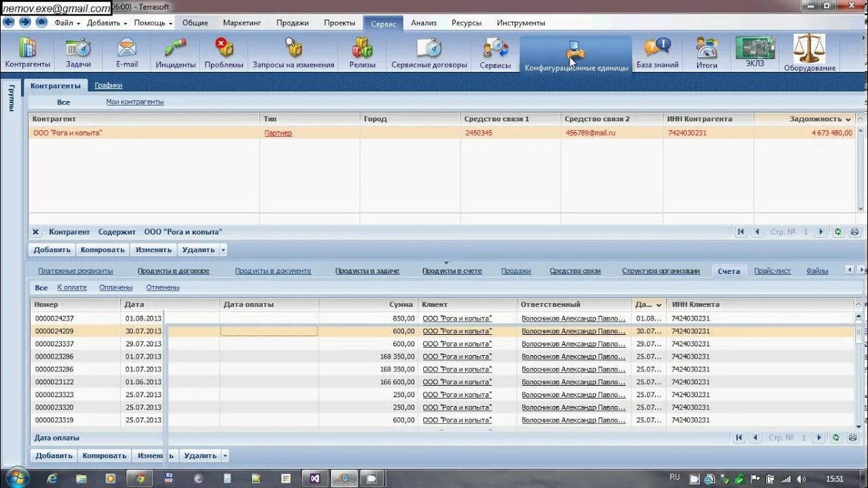Expand the upper Удалить button dropdown arrow
The image size is (868, 488).
click(x=223, y=250)
